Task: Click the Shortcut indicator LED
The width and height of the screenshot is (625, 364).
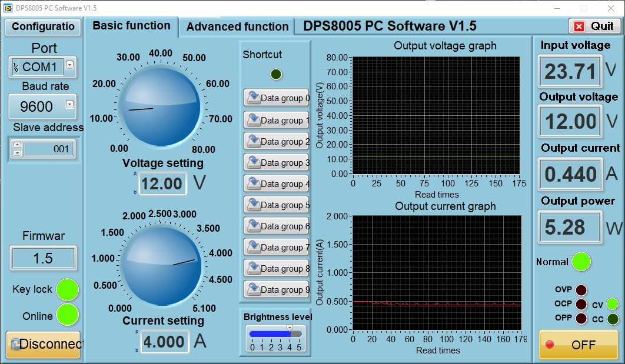Action: 276,74
